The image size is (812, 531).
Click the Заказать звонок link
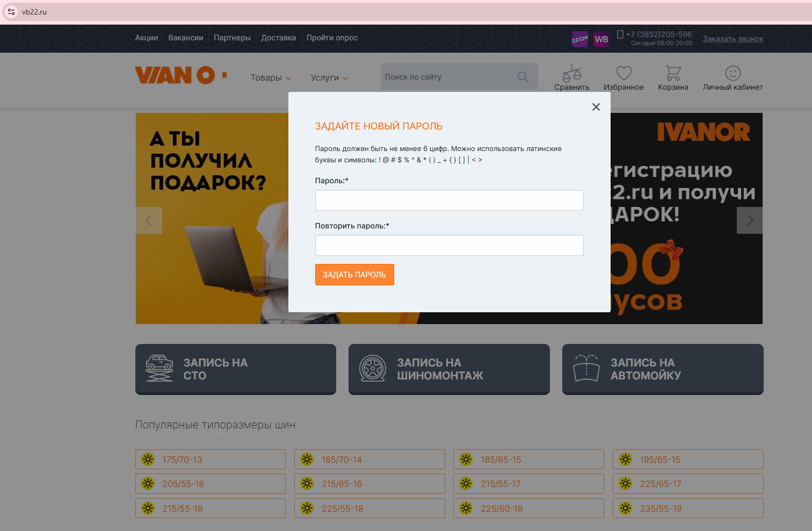tap(733, 39)
